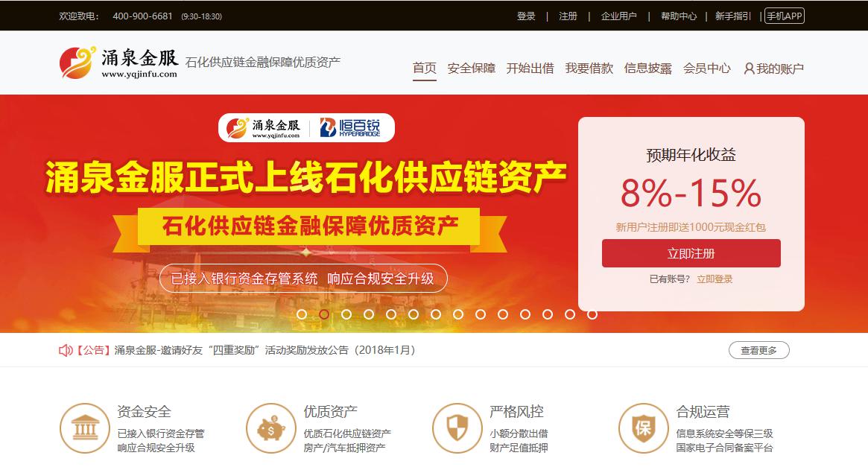Click the 恒百锐 Hyperbridge logo in banner
Viewport: 868px width, 470px height.
click(350, 128)
